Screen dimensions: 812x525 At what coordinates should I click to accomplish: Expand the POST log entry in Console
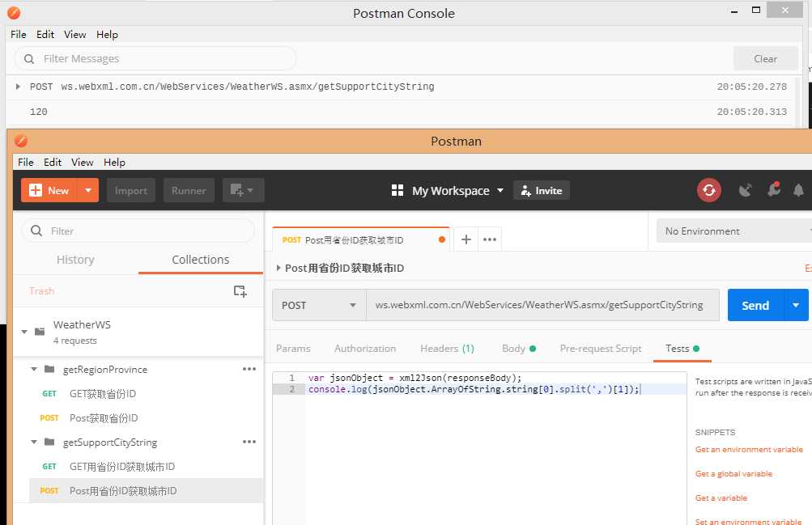[18, 87]
